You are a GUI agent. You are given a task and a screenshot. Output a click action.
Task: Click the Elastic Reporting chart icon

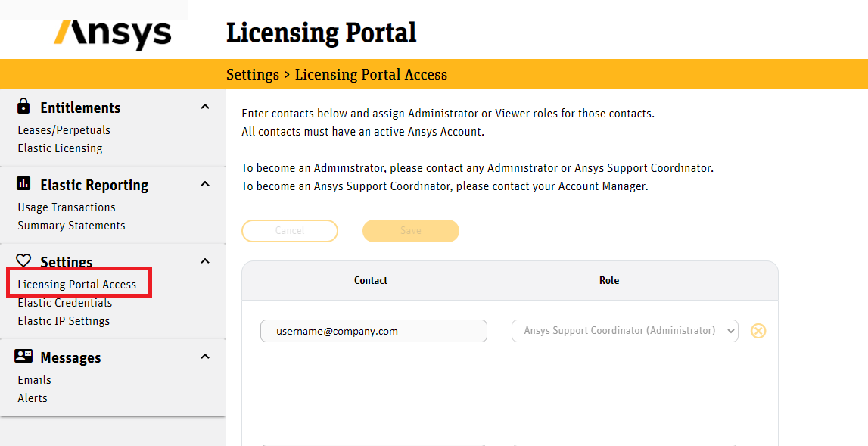(23, 183)
